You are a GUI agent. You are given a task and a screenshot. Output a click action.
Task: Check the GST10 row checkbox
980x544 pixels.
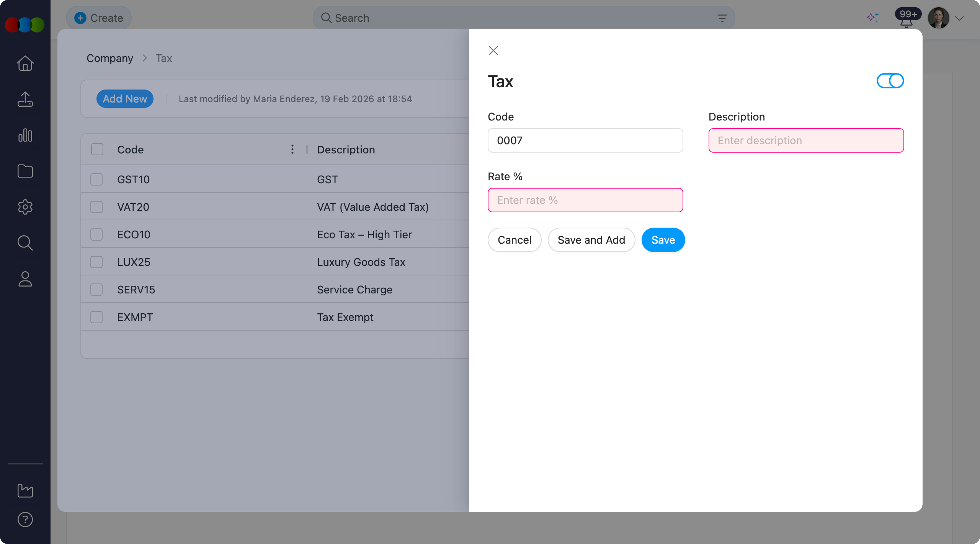point(96,179)
